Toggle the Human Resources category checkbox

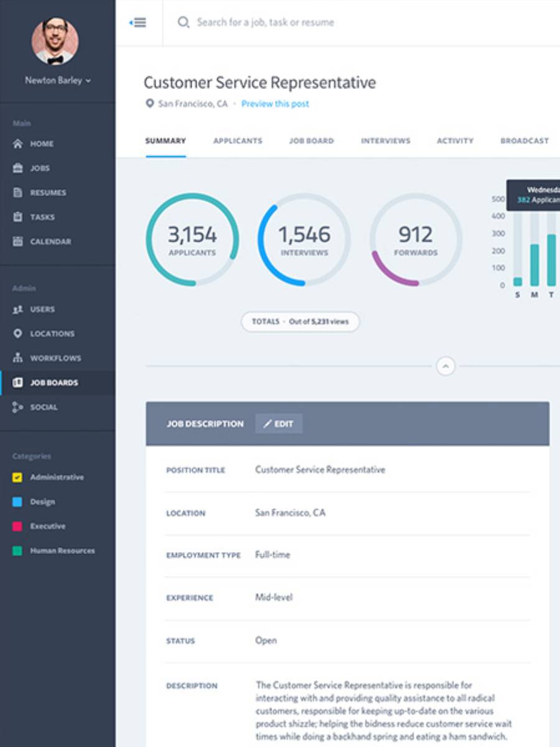[x=17, y=551]
